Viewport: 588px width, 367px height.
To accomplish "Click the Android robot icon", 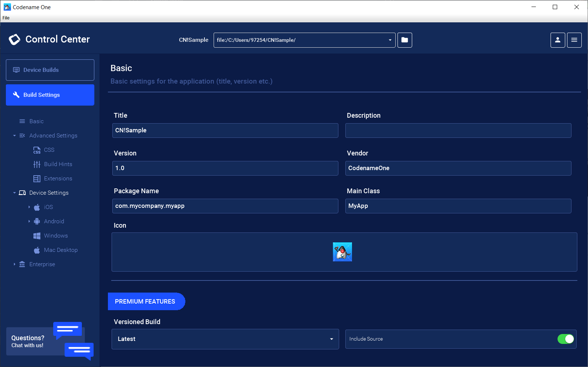I will click(37, 221).
